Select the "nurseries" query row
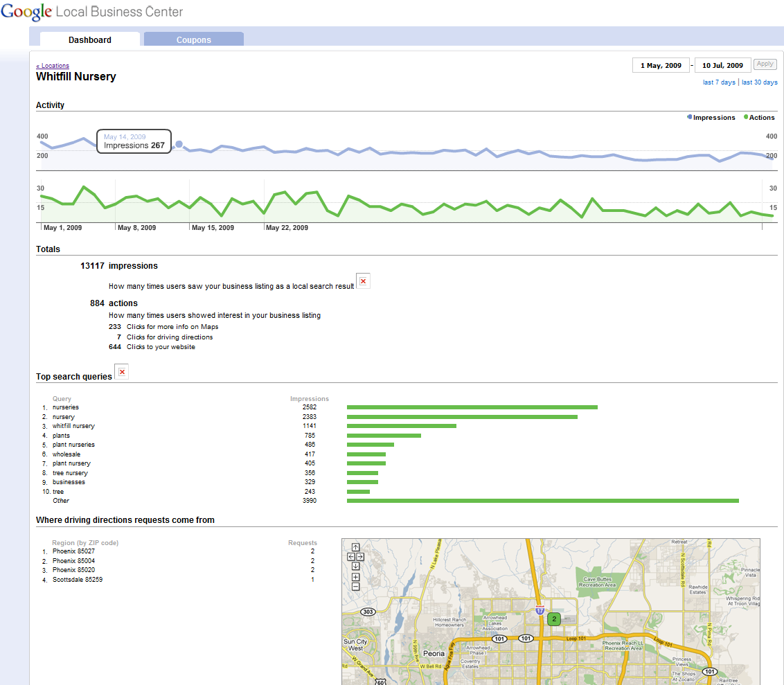784x685 pixels. 66,407
